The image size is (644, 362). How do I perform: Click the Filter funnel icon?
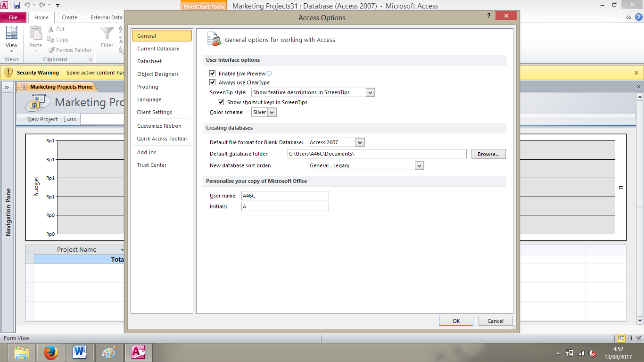pos(107,33)
